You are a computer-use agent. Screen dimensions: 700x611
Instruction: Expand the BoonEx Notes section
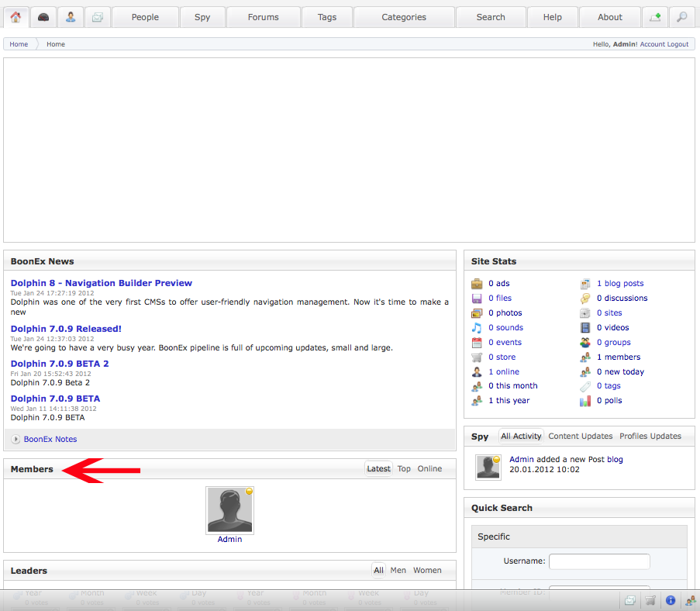50,439
